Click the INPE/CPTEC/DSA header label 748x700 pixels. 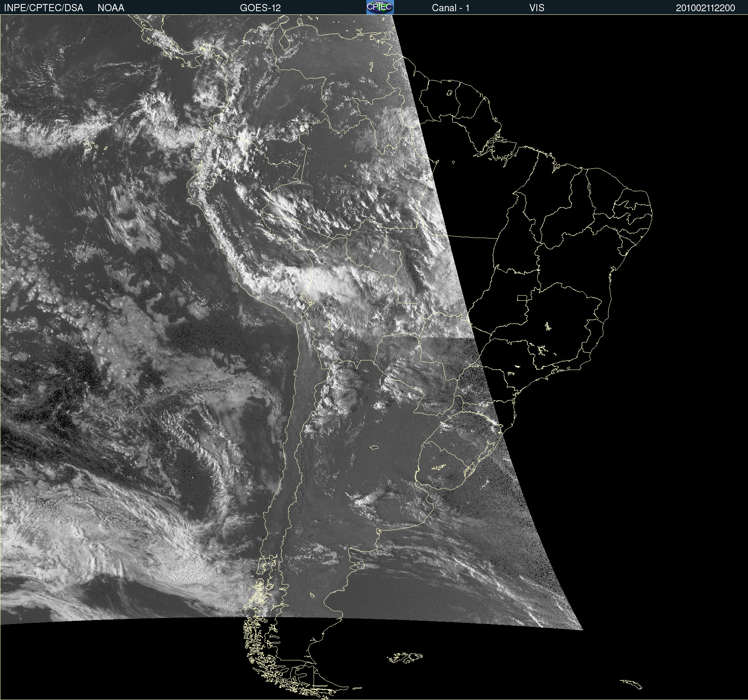pos(44,8)
